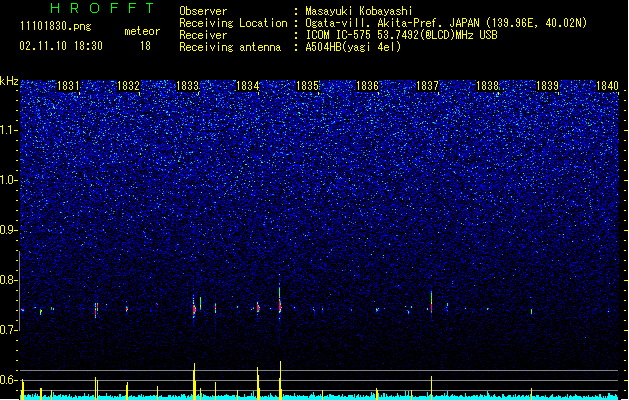Viewport: 629px width, 400px height.
Task: Click the 1832 time marker
Action: (x=128, y=86)
